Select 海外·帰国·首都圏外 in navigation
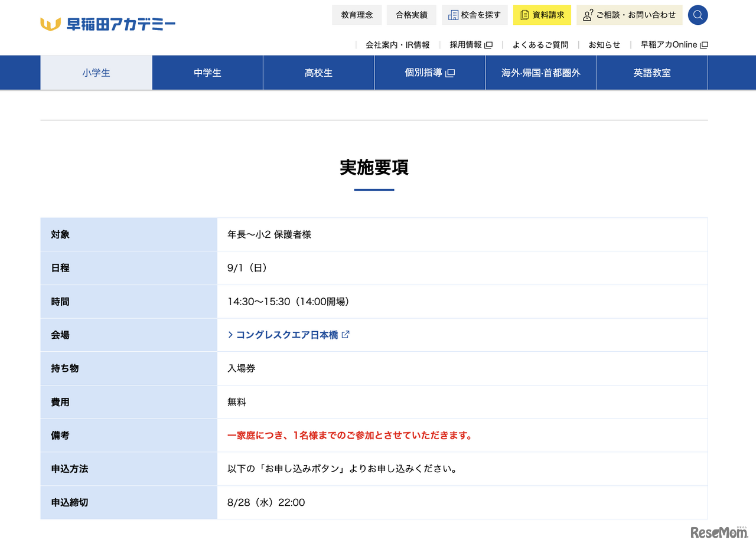Screen dimensions: 756x546 (x=540, y=73)
